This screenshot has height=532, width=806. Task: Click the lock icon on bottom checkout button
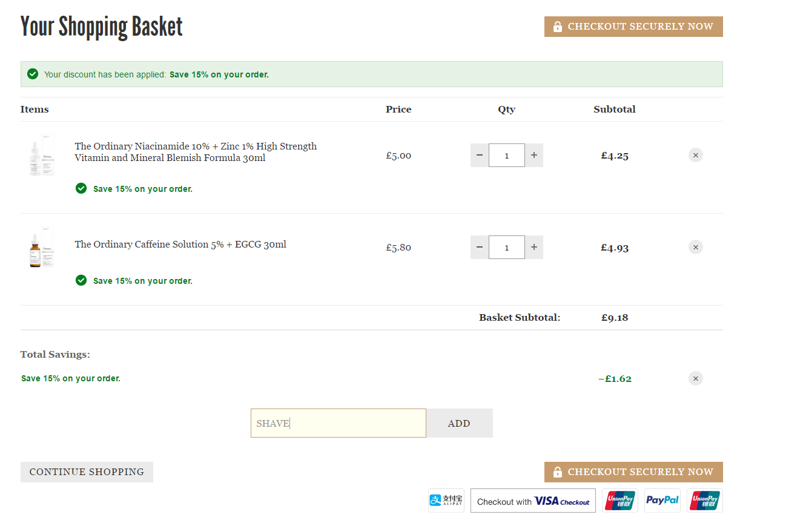tap(558, 472)
